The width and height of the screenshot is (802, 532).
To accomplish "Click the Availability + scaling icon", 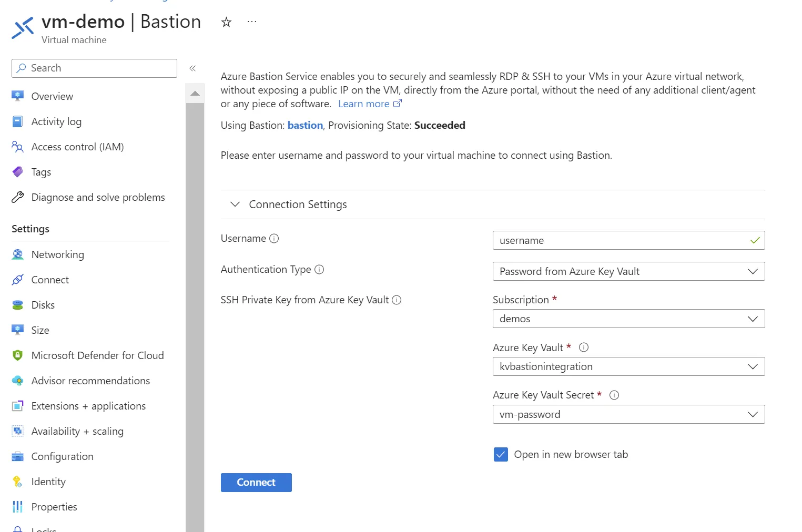I will pyautogui.click(x=18, y=431).
